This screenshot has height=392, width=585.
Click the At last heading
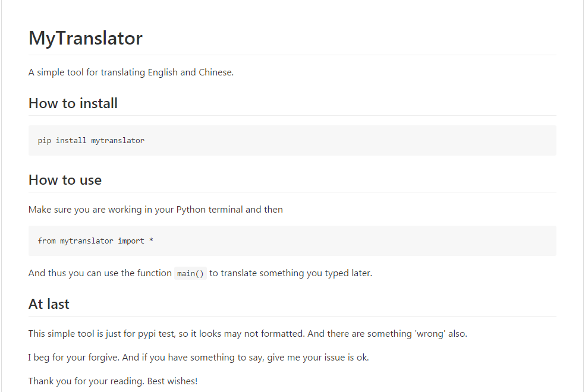click(x=49, y=304)
